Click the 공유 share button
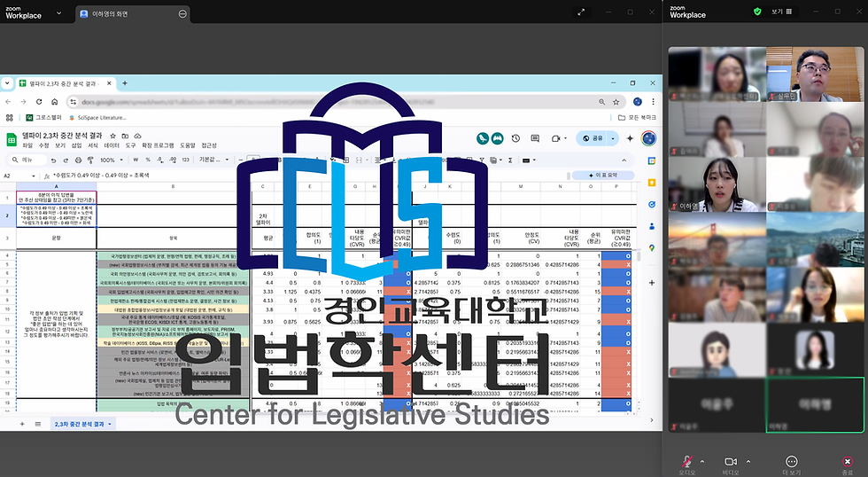This screenshot has width=868, height=477. (x=593, y=138)
